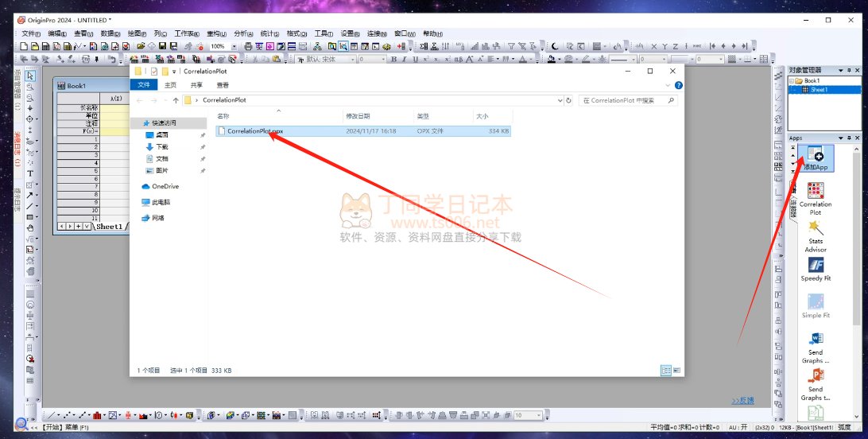
Task: Switch to the 查看 tab in Explorer
Action: coord(223,85)
